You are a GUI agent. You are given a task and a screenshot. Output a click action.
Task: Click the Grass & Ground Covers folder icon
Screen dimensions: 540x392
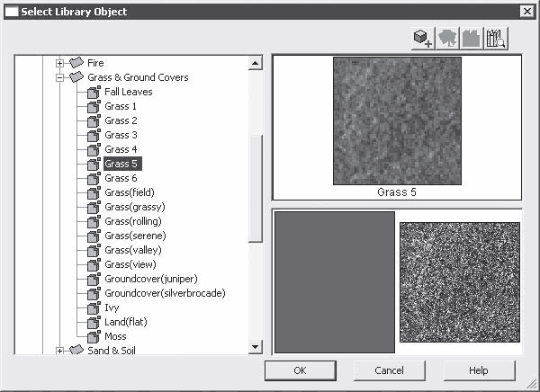click(x=76, y=77)
